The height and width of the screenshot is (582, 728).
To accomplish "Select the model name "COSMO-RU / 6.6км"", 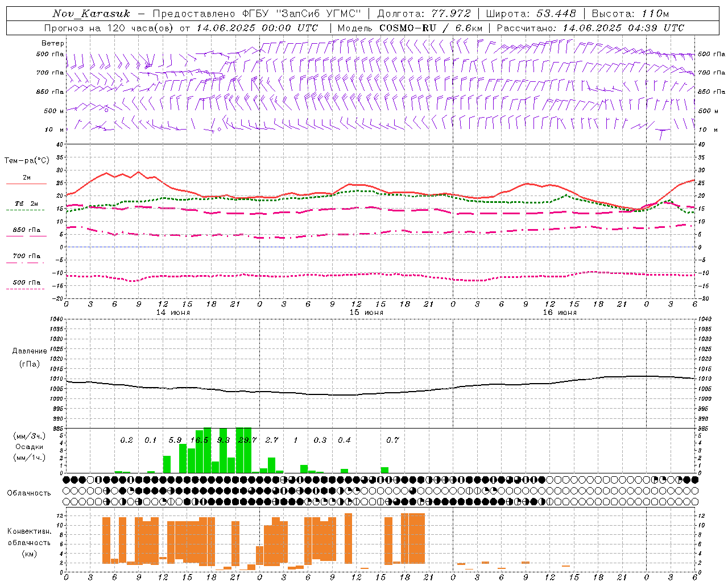I will click(431, 28).
